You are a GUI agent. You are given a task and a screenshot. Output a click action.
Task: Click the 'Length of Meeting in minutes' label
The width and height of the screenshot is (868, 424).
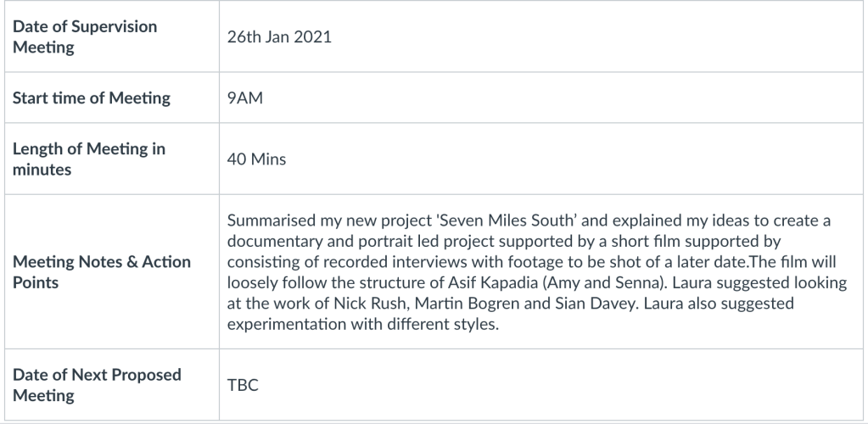(x=88, y=159)
